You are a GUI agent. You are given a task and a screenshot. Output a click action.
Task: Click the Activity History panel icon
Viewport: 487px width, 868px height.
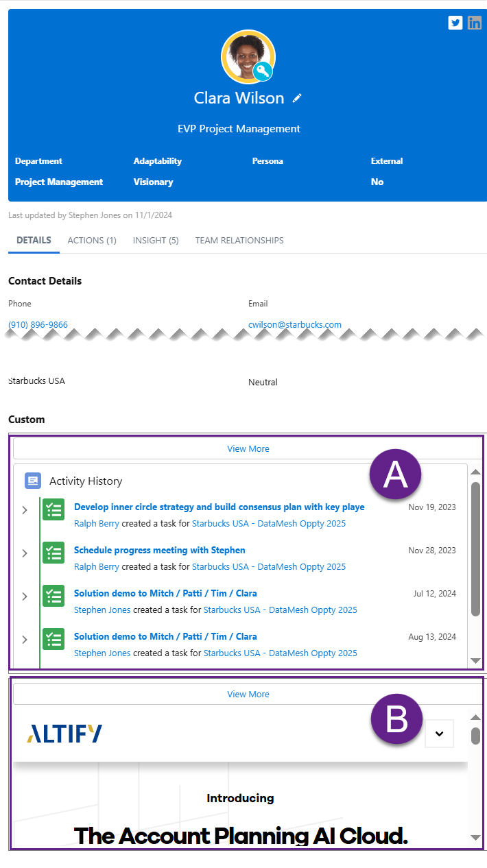(x=33, y=481)
